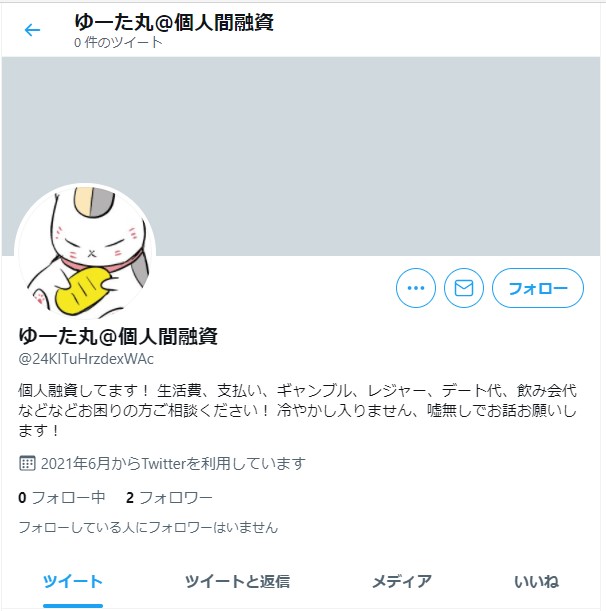The height and width of the screenshot is (611, 606).
Task: Open the three-dot more options menu
Action: click(416, 288)
